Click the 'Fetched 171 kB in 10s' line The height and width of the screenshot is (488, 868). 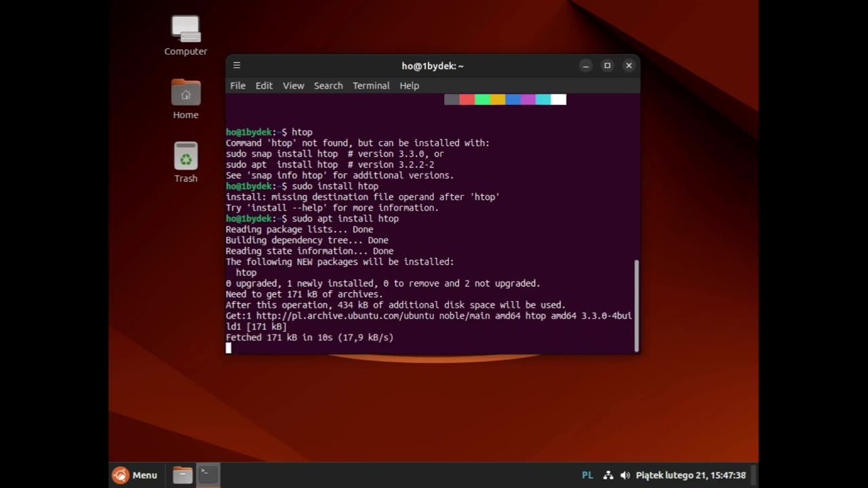tap(310, 338)
